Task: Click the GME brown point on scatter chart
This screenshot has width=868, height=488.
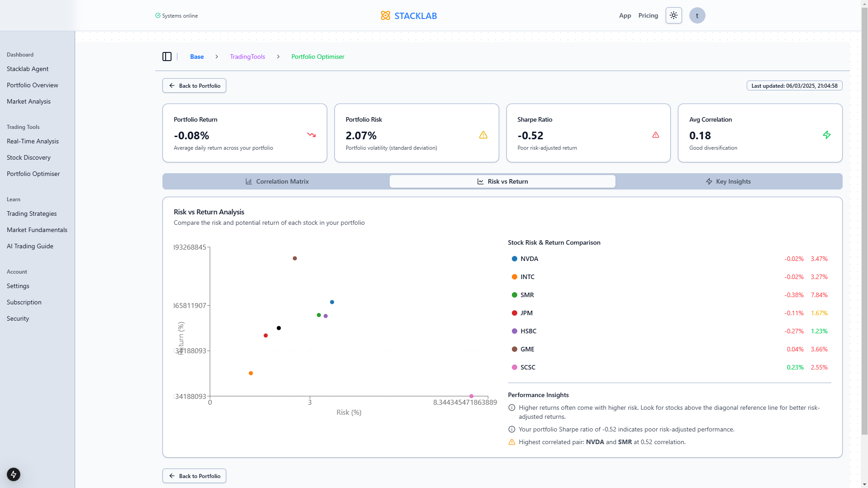Action: pyautogui.click(x=295, y=258)
